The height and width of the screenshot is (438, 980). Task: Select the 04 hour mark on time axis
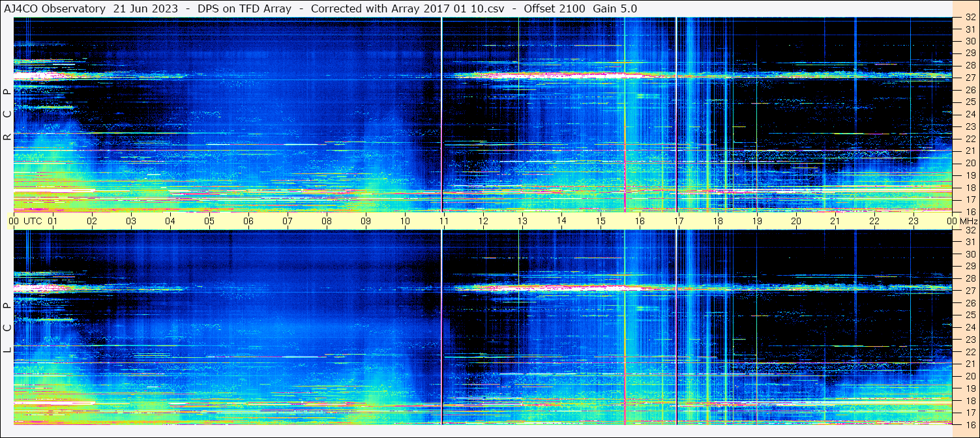170,221
